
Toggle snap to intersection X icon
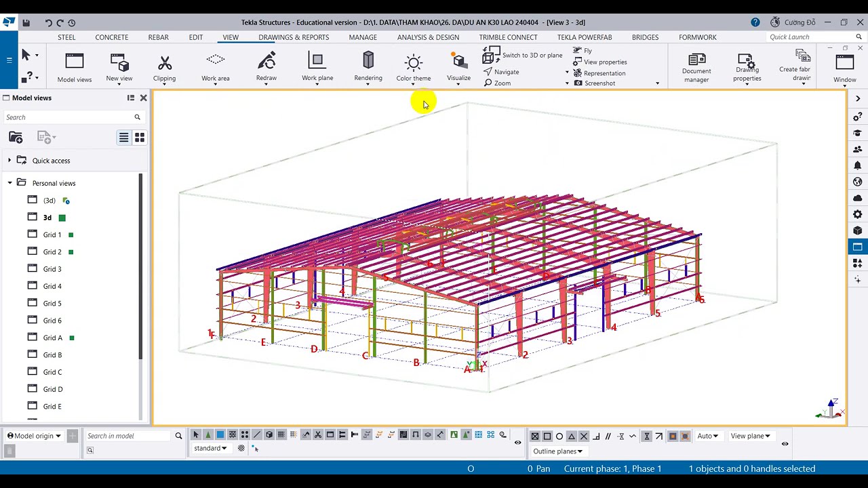(x=584, y=436)
